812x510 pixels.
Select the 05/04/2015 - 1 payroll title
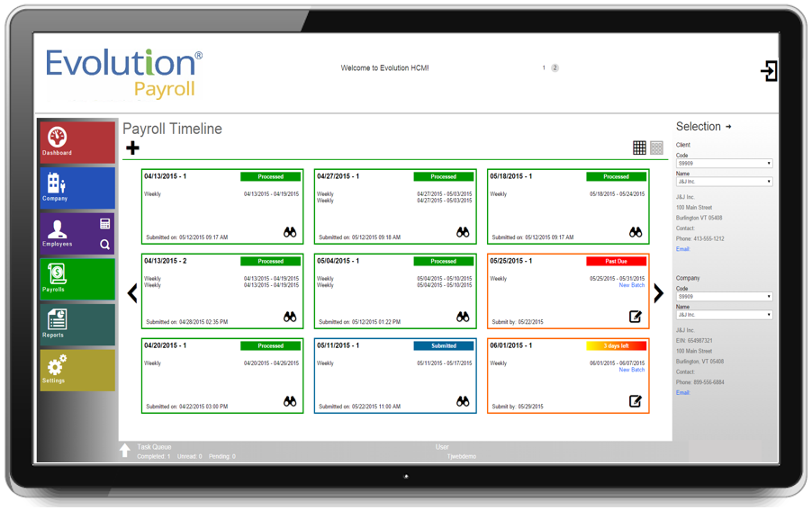point(338,261)
